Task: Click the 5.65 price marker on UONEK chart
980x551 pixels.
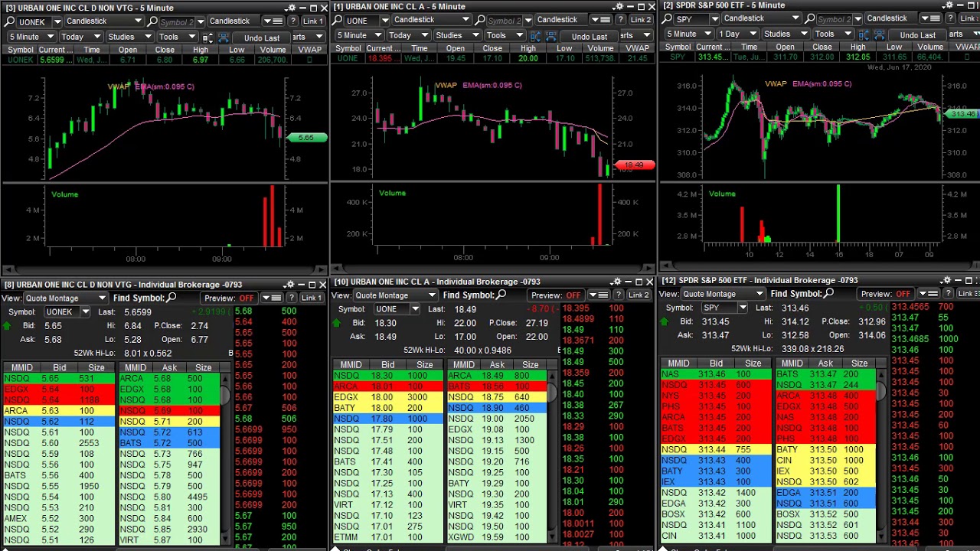Action: pos(307,138)
